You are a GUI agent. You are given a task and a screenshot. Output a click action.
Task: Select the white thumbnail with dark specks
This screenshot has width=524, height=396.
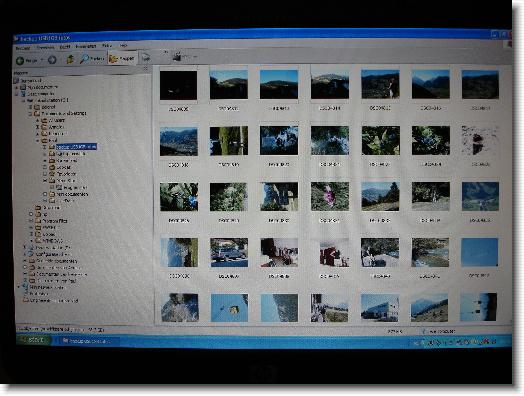[x=480, y=140]
